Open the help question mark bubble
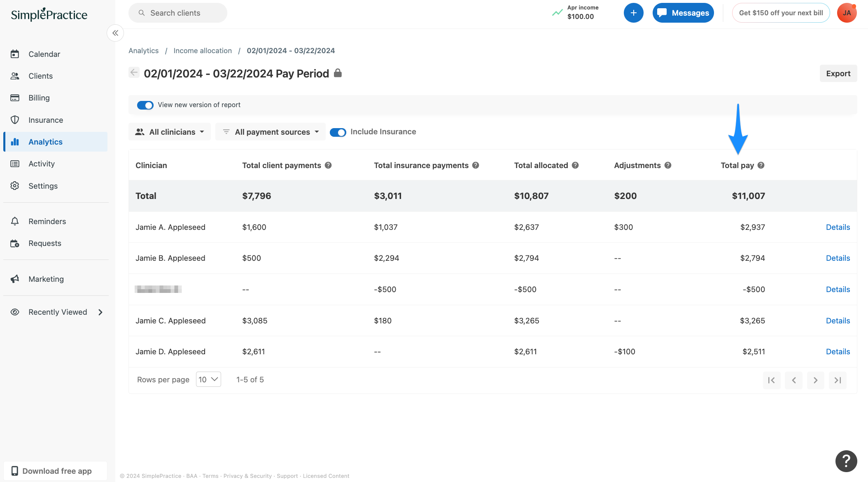This screenshot has width=868, height=482. 846,461
